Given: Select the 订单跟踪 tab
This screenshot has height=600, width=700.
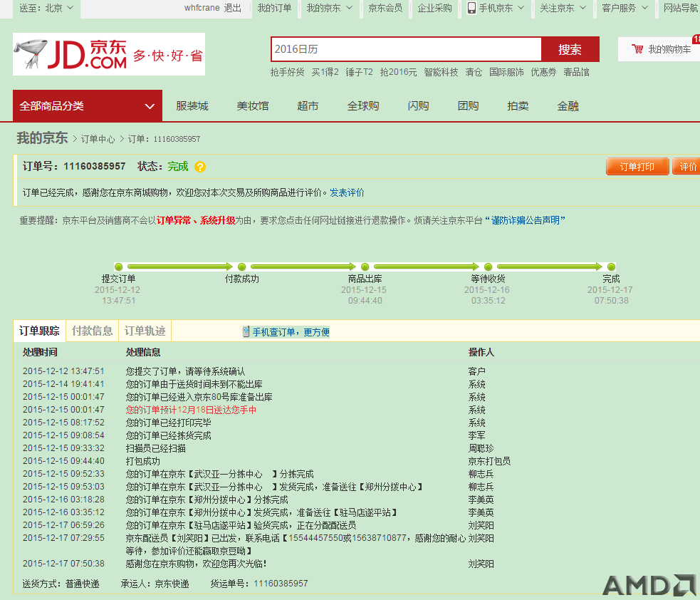Looking at the screenshot, I should tap(39, 331).
